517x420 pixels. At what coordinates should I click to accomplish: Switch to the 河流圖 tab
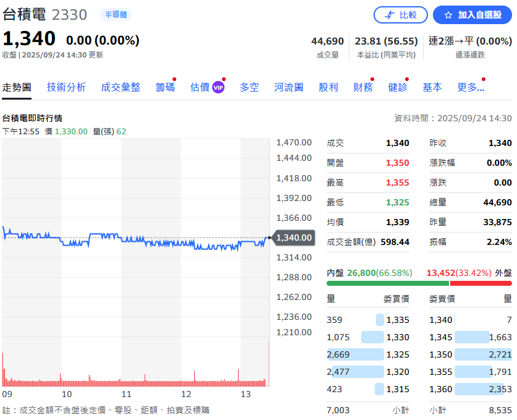point(289,87)
